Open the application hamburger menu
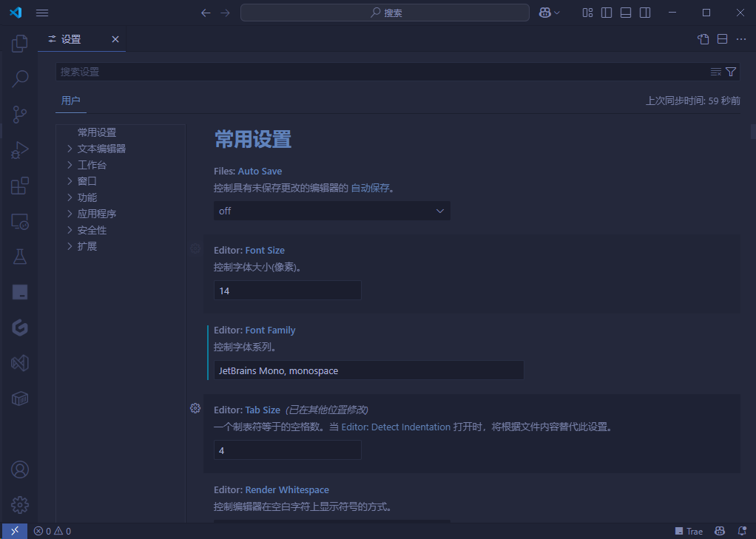The width and height of the screenshot is (756, 539). 42,13
